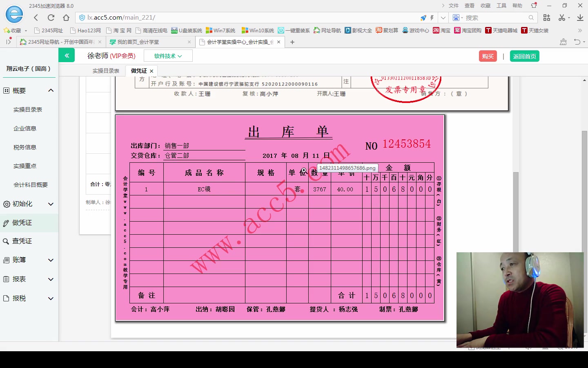Click the 账簿 ledger icon in sidebar
This screenshot has height=368, width=588.
coord(6,260)
